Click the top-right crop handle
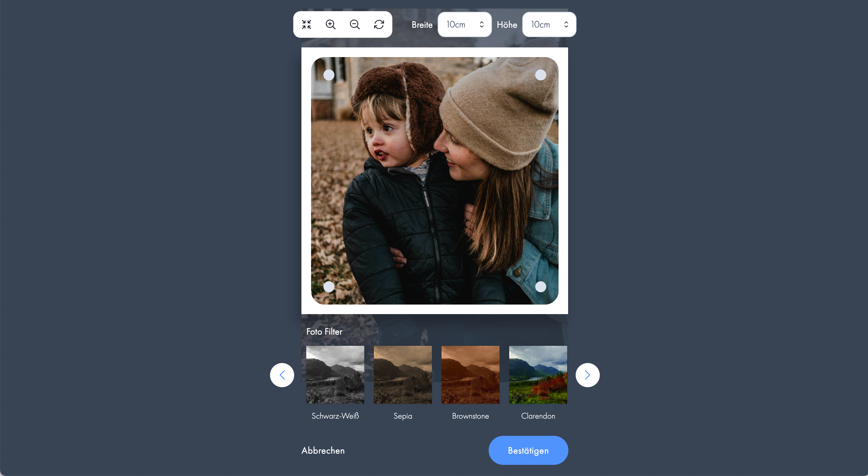 pyautogui.click(x=541, y=75)
